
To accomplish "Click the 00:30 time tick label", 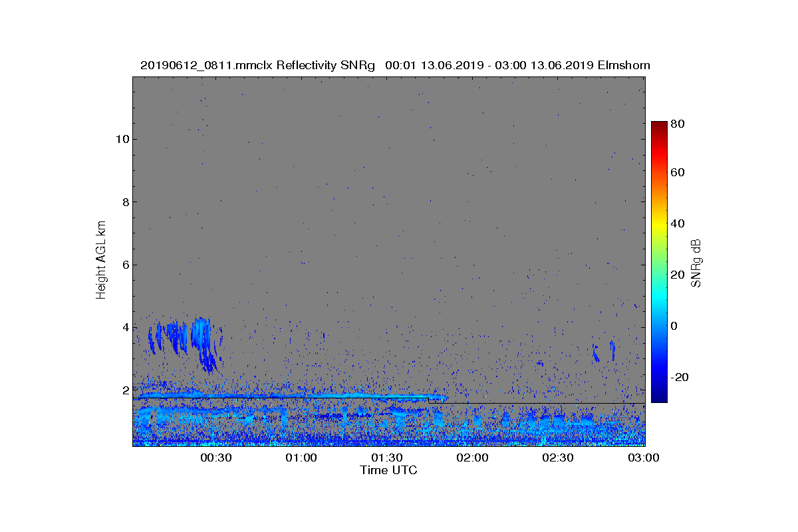I will [215, 458].
